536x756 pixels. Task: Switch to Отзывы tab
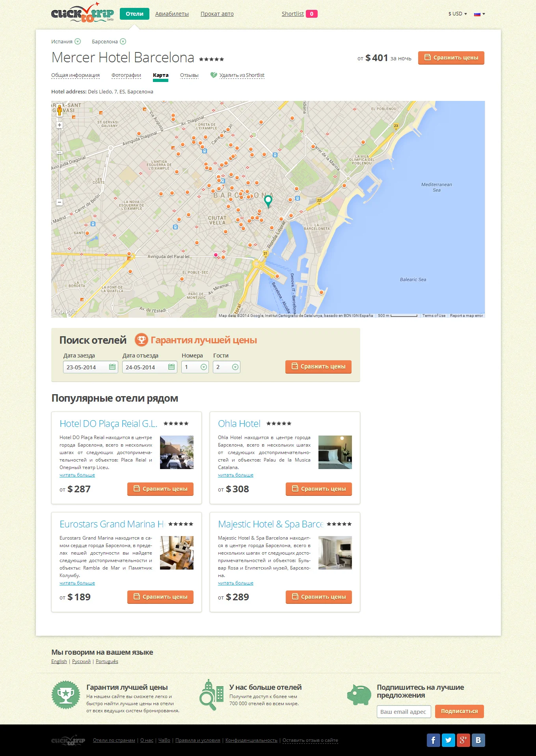pos(189,75)
